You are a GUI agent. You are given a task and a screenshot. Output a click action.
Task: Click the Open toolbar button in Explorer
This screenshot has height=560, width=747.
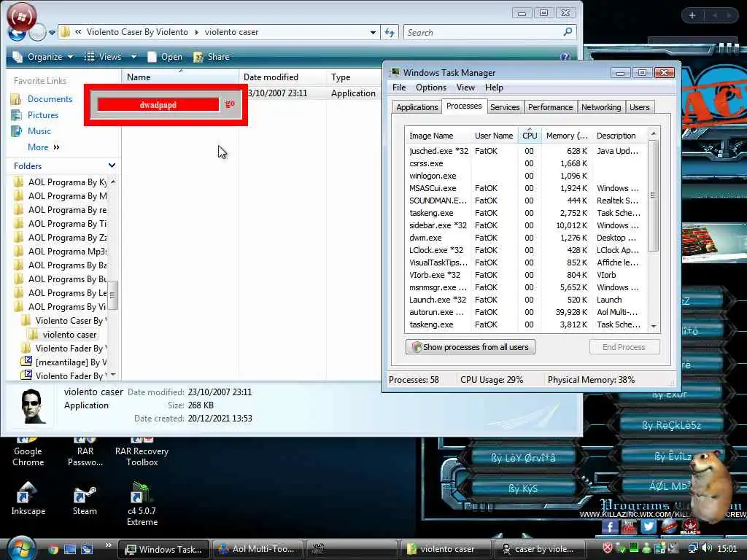(x=165, y=57)
